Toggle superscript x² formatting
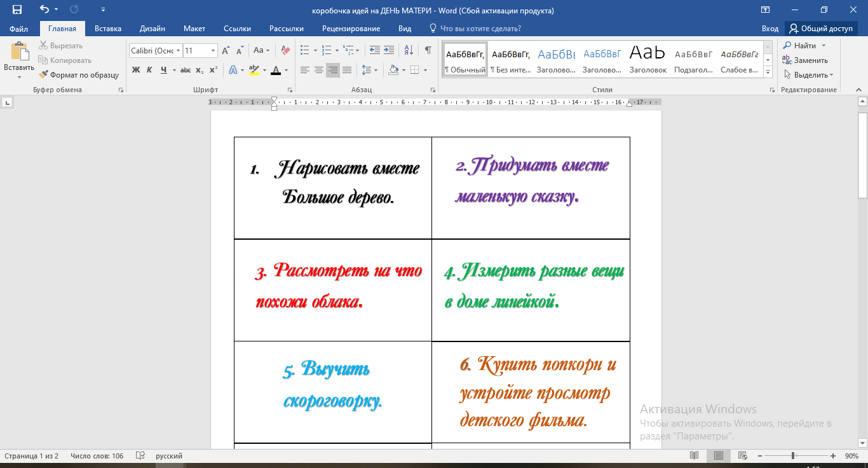 point(214,70)
